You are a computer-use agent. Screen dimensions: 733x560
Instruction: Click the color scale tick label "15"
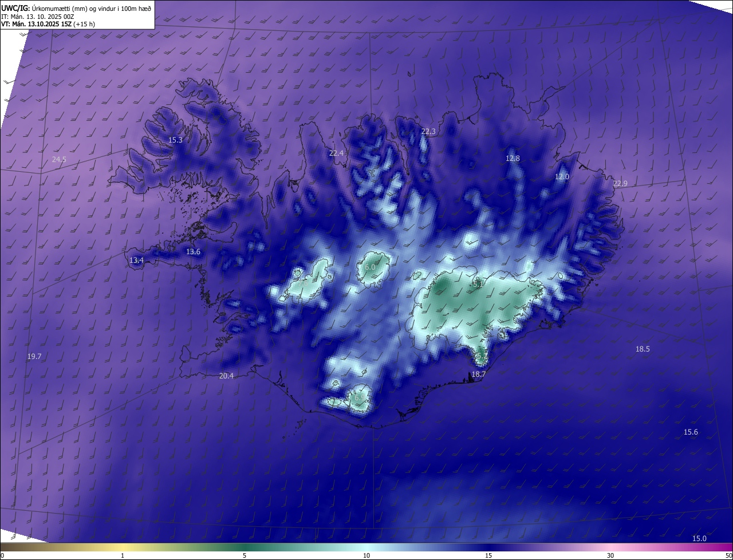coord(488,556)
